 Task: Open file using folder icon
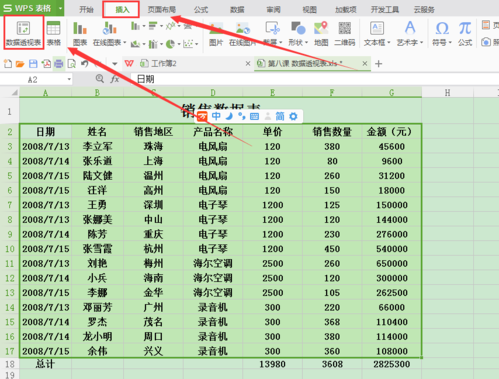point(20,63)
